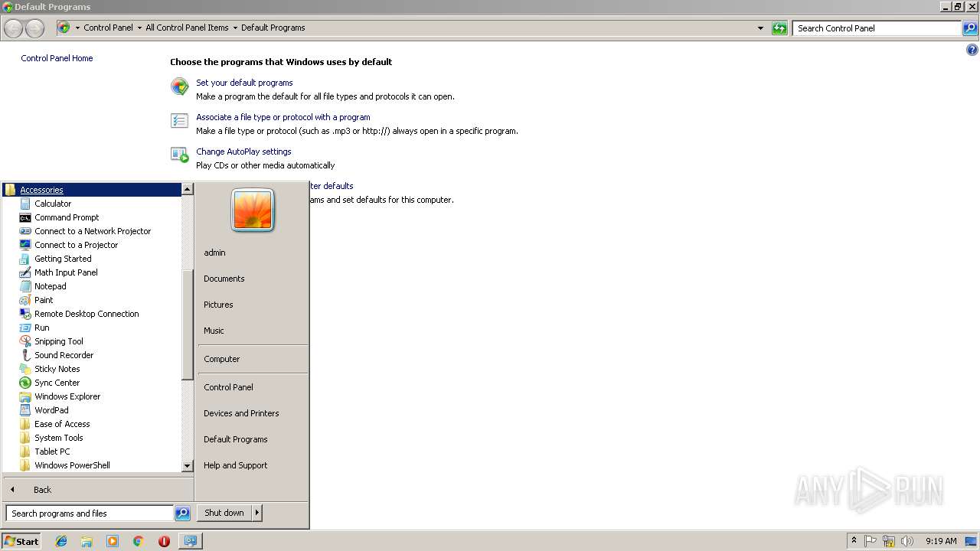The height and width of the screenshot is (551, 980).
Task: Expand the All Control Panel Items breadcrumb arrow
Action: coord(235,28)
